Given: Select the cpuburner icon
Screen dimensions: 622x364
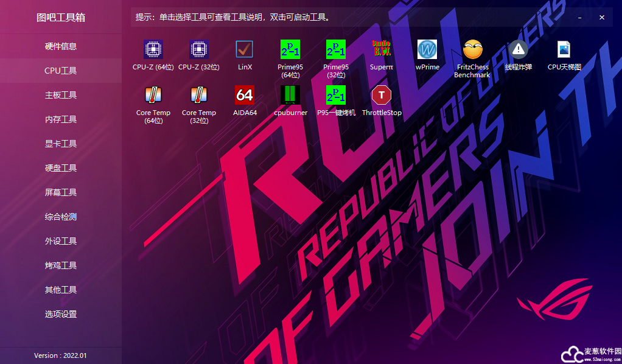Looking at the screenshot, I should (290, 96).
